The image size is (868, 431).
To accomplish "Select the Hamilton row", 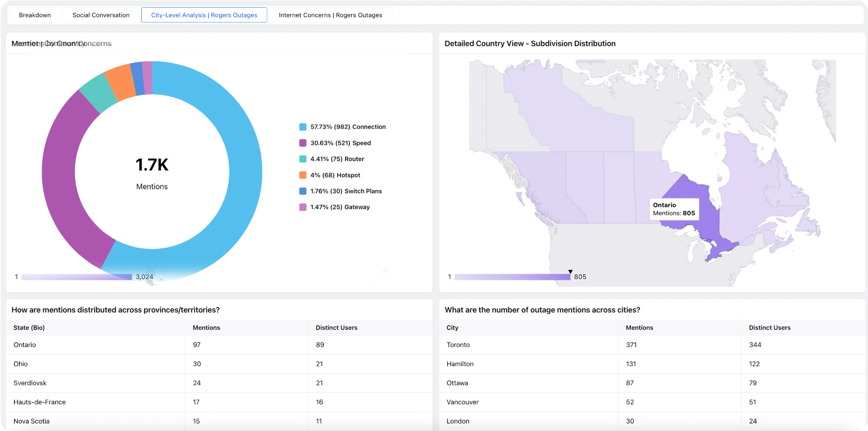I will click(x=652, y=364).
